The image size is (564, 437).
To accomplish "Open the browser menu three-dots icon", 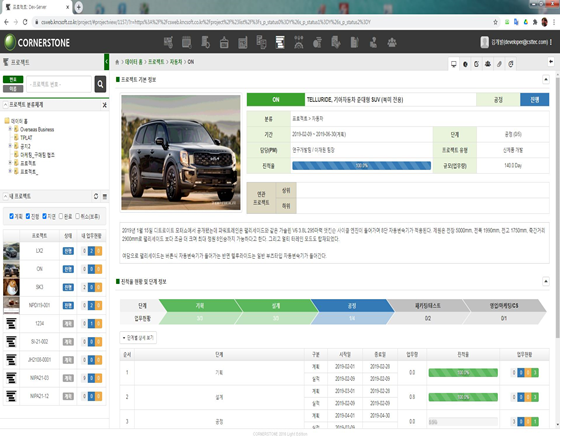I will pyautogui.click(x=554, y=22).
